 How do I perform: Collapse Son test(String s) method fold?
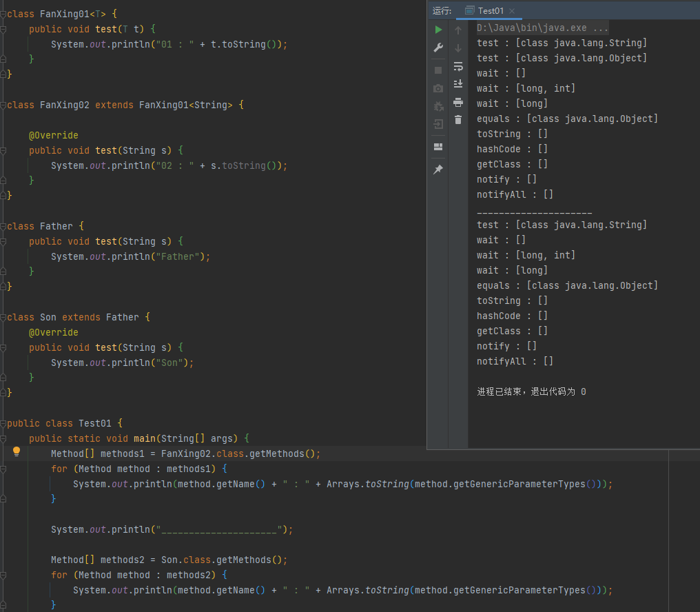pyautogui.click(x=3, y=348)
